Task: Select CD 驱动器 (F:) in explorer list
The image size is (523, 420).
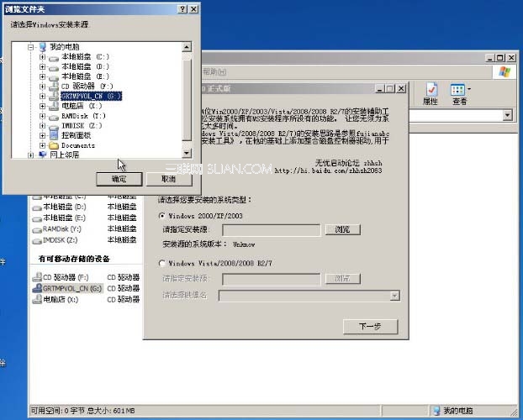Action: coord(61,277)
